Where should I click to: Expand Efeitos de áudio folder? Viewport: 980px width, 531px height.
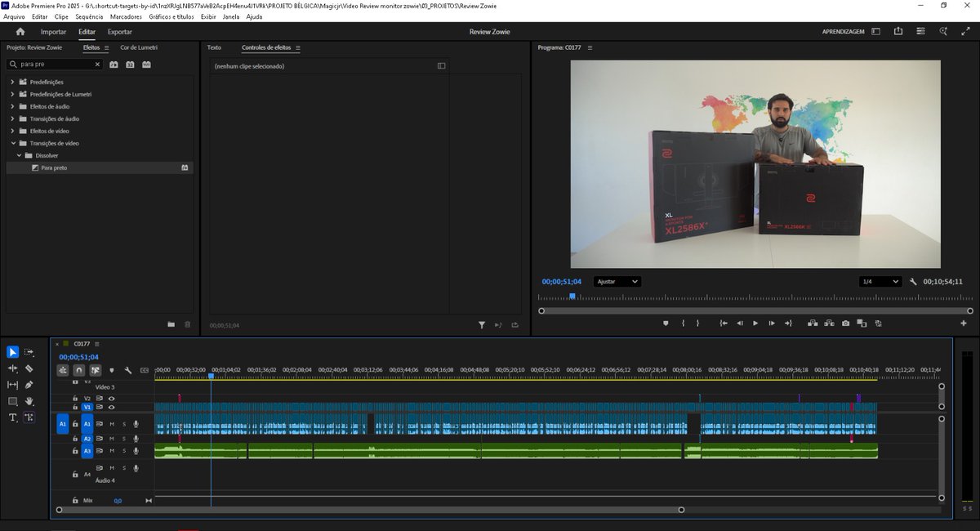(x=13, y=106)
